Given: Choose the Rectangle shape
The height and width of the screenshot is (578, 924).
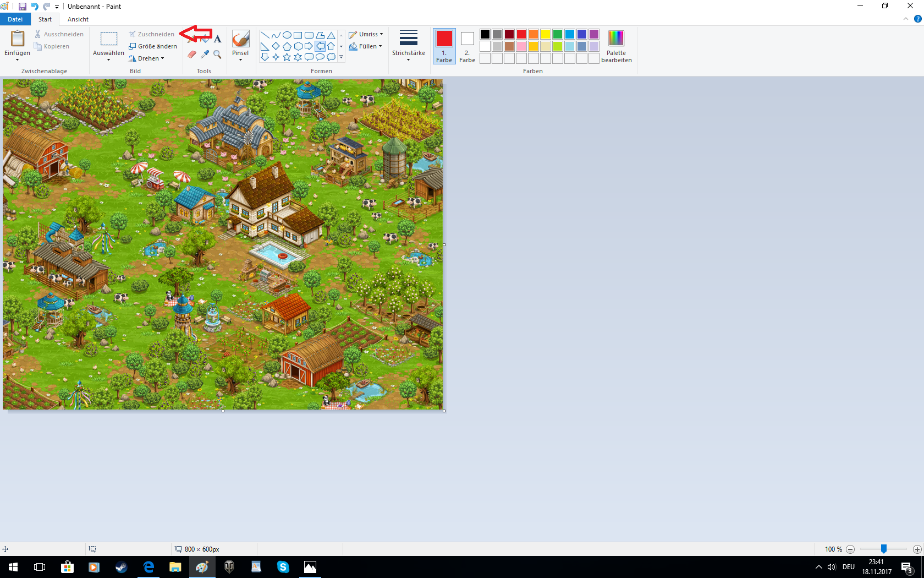Looking at the screenshot, I should pyautogui.click(x=298, y=35).
